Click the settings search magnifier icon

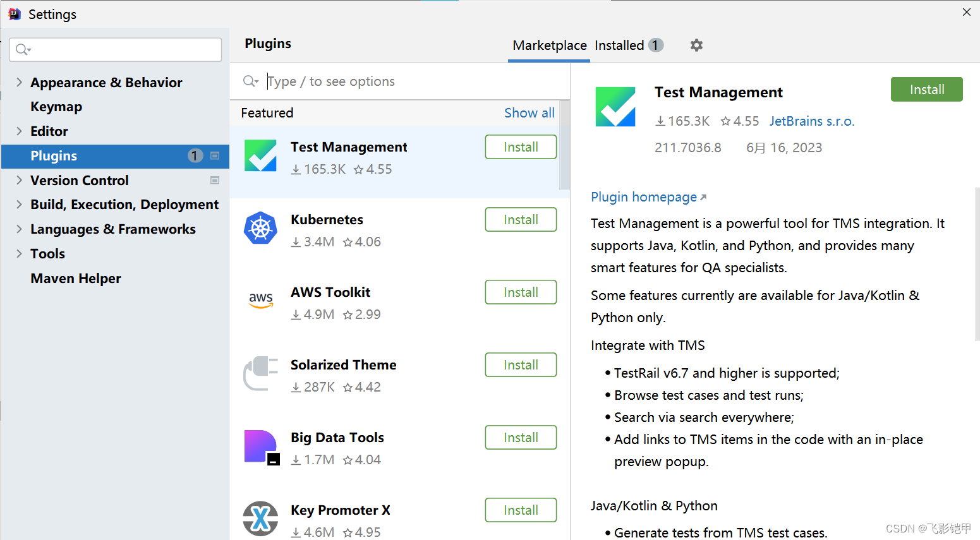pos(23,49)
